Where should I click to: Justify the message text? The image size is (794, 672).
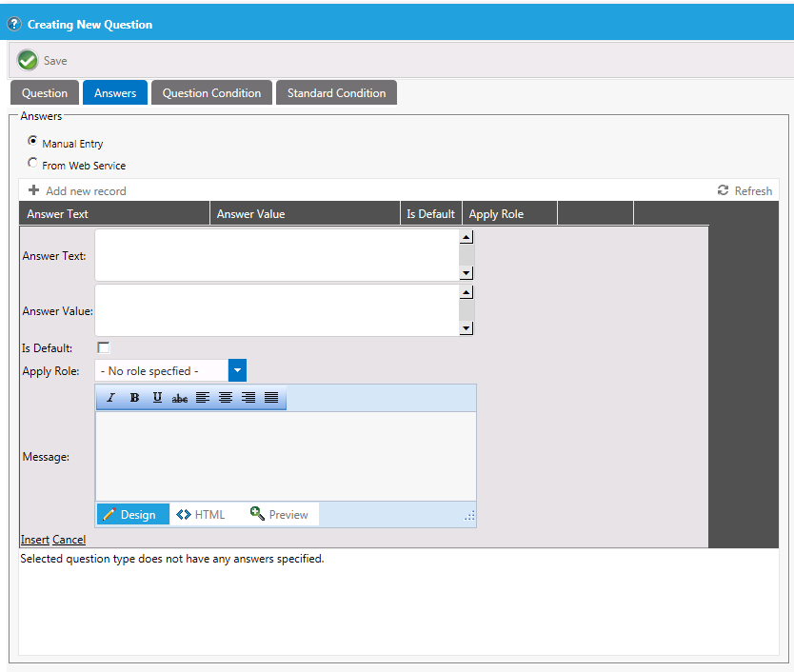[x=271, y=398]
